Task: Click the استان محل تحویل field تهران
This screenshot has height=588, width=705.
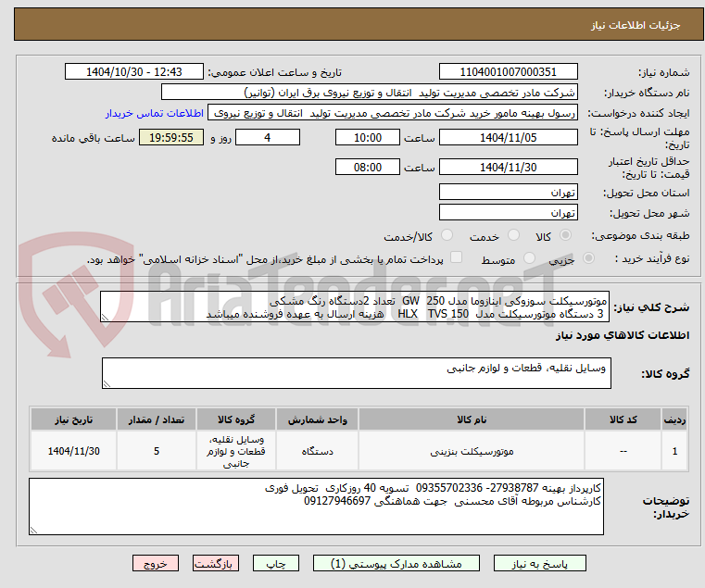Action: 508,193
